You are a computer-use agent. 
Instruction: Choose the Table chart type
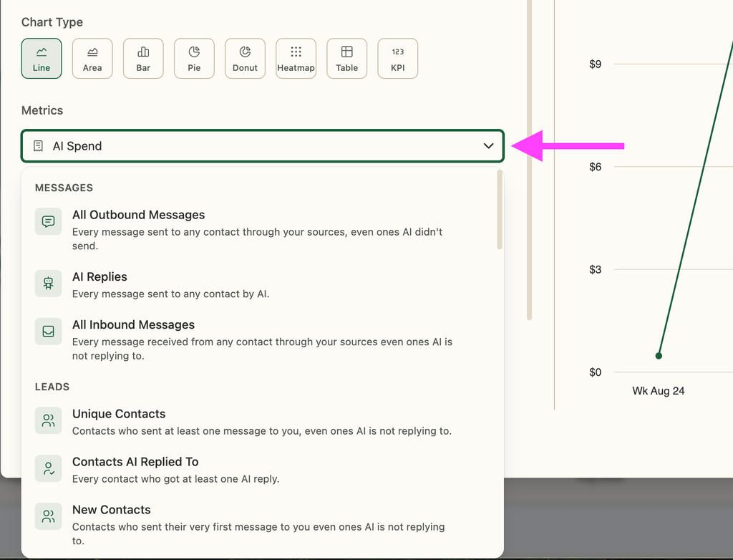(347, 59)
